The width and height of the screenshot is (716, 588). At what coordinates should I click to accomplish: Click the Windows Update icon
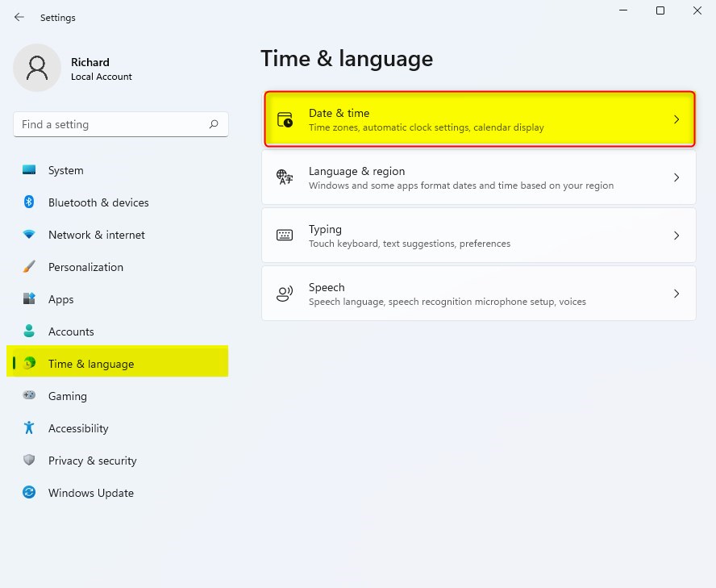27,493
